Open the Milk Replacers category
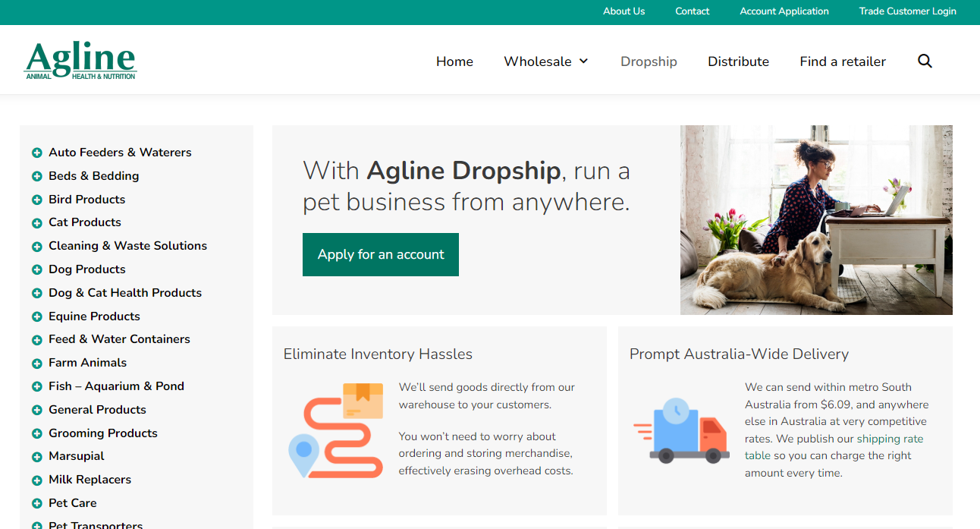Viewport: 980px width, 529px height. click(90, 480)
